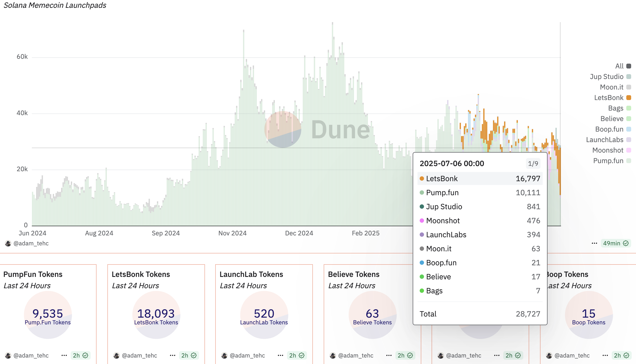Click 2h refresh badge on Believe card
Image resolution: width=636 pixels, height=364 pixels.
(405, 355)
